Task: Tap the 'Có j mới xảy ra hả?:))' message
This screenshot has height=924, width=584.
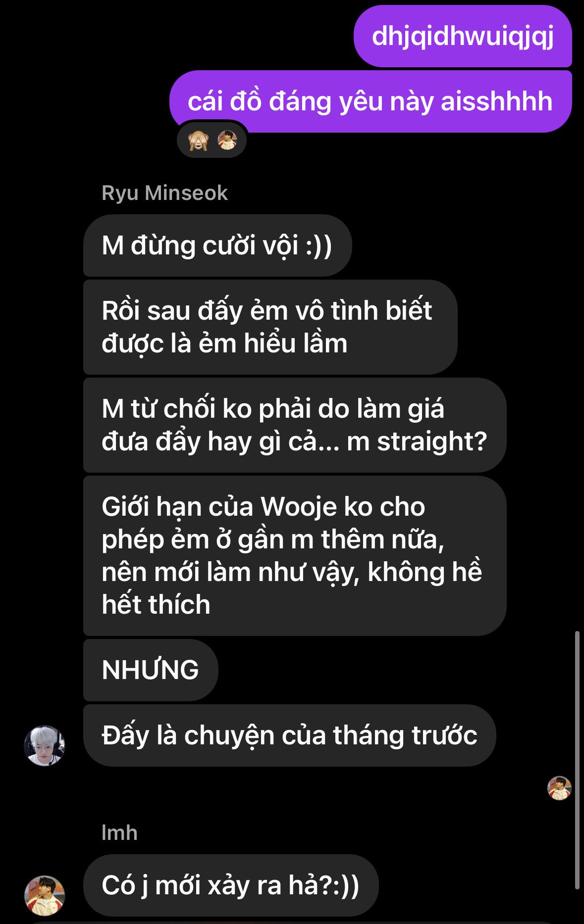Action: [231, 885]
